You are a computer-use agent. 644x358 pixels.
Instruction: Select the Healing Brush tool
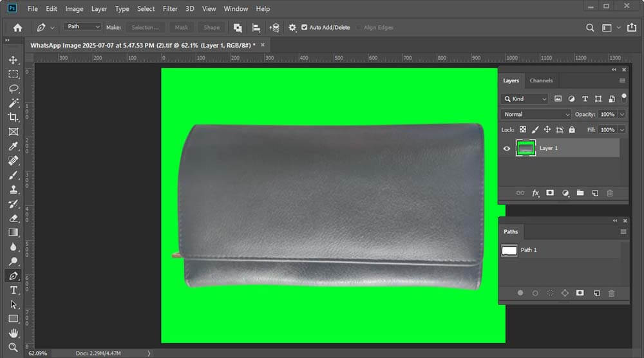tap(13, 160)
